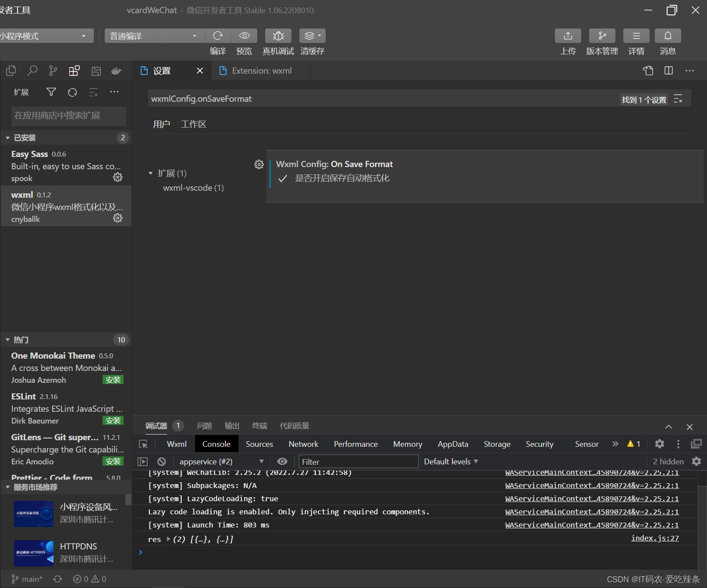This screenshot has width=707, height=588.
Task: Install the ESLint extension
Action: (x=113, y=421)
